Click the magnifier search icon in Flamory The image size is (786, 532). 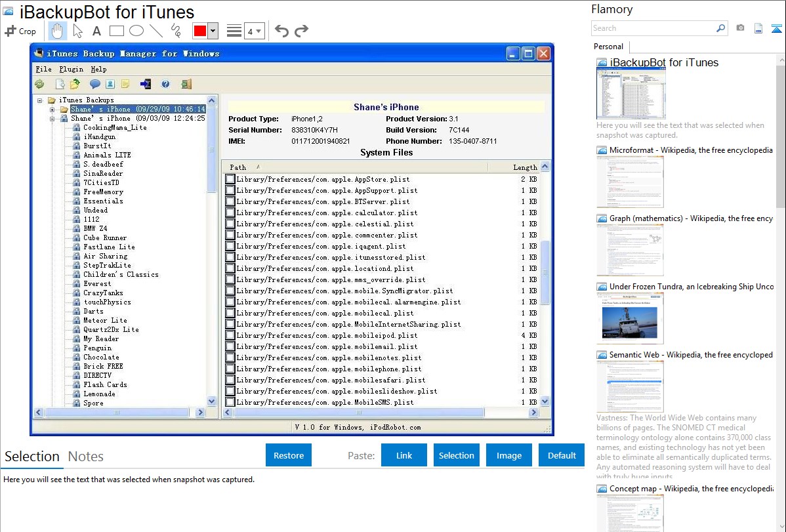720,28
